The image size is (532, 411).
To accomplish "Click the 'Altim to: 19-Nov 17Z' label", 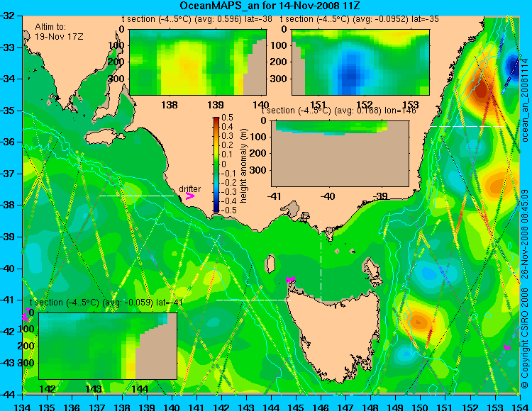I will coord(59,31).
